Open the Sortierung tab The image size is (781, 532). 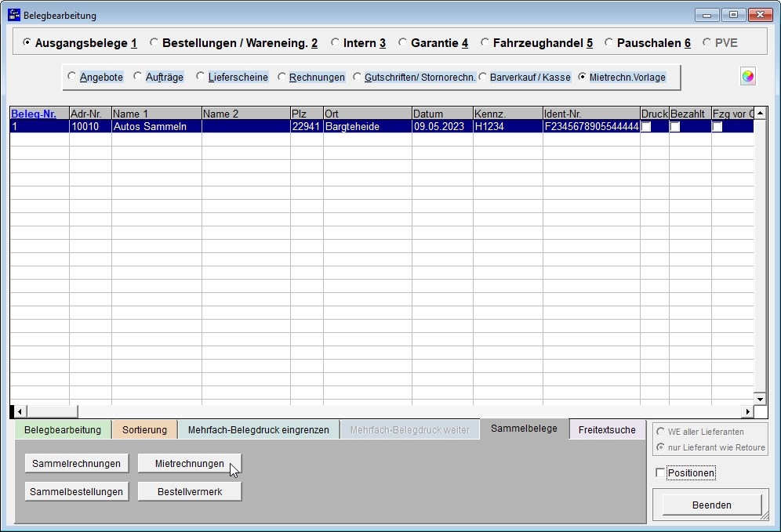coord(144,430)
